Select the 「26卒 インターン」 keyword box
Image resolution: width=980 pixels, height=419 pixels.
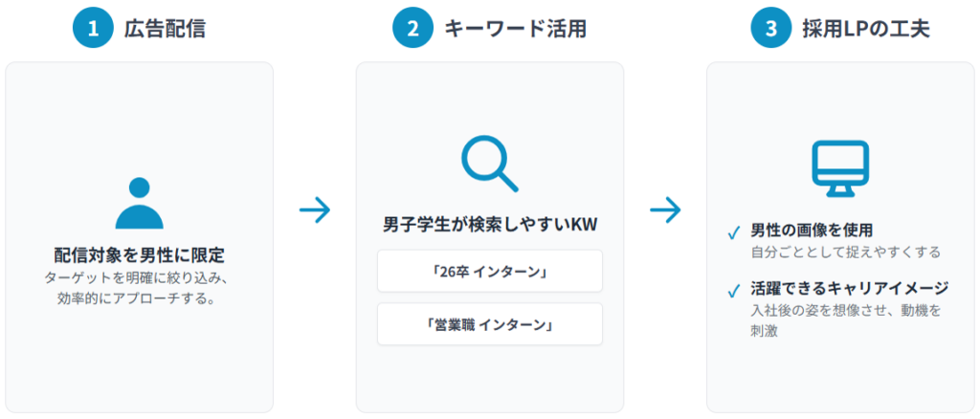pos(489,271)
